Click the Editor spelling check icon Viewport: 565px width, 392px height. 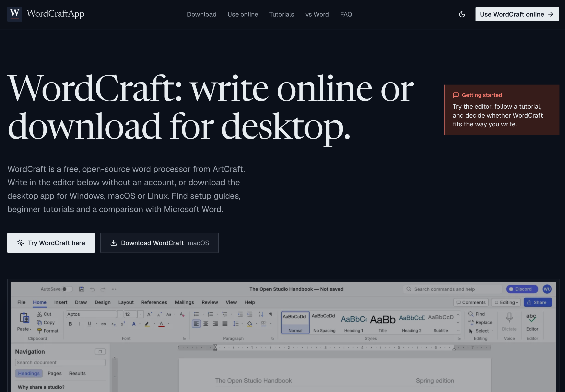click(x=532, y=318)
